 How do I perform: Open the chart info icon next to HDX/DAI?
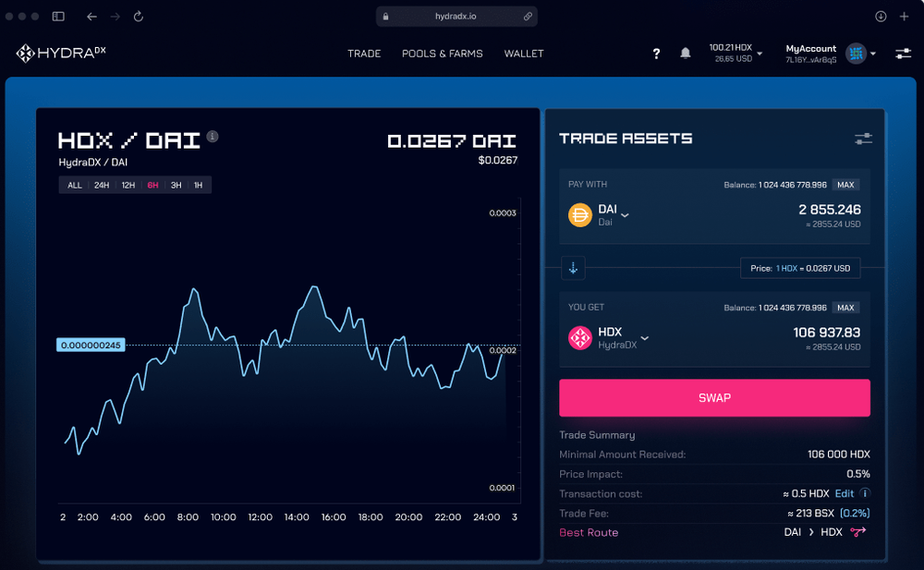click(211, 138)
